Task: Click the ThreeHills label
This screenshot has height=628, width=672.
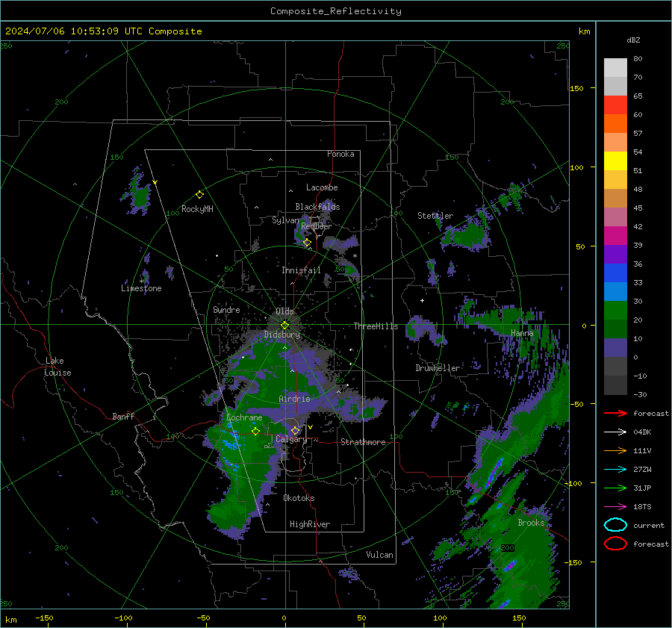Action: coord(376,326)
